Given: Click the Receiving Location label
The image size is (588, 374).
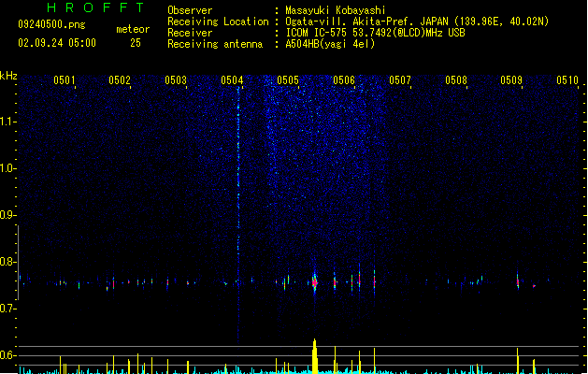Looking at the screenshot, I should click(218, 22).
